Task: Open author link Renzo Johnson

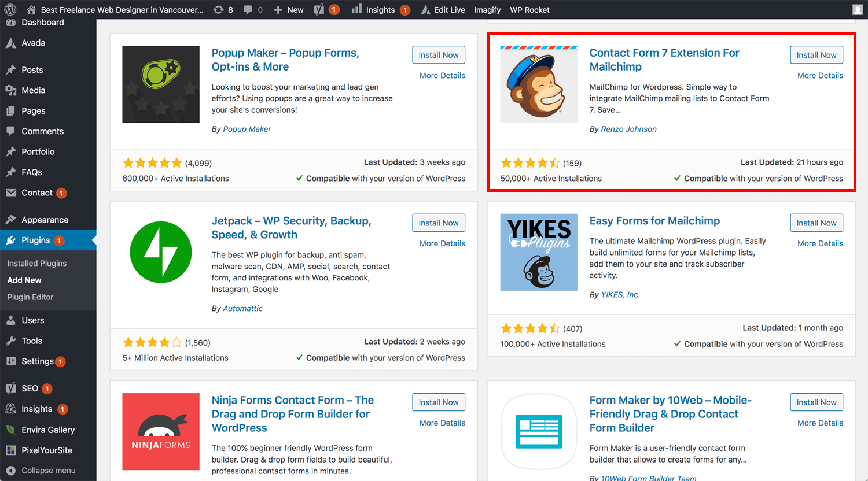Action: 628,129
